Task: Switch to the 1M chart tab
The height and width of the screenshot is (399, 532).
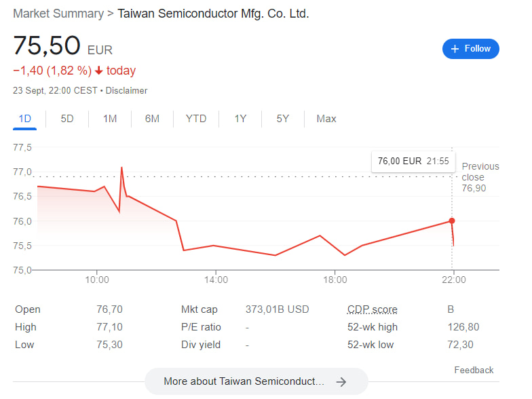Action: pos(110,119)
